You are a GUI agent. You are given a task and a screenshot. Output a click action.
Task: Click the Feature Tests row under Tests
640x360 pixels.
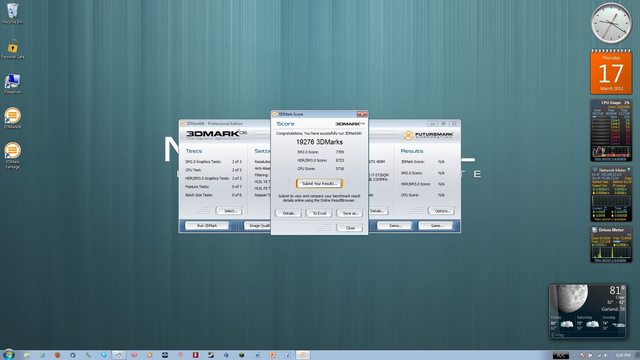point(213,187)
